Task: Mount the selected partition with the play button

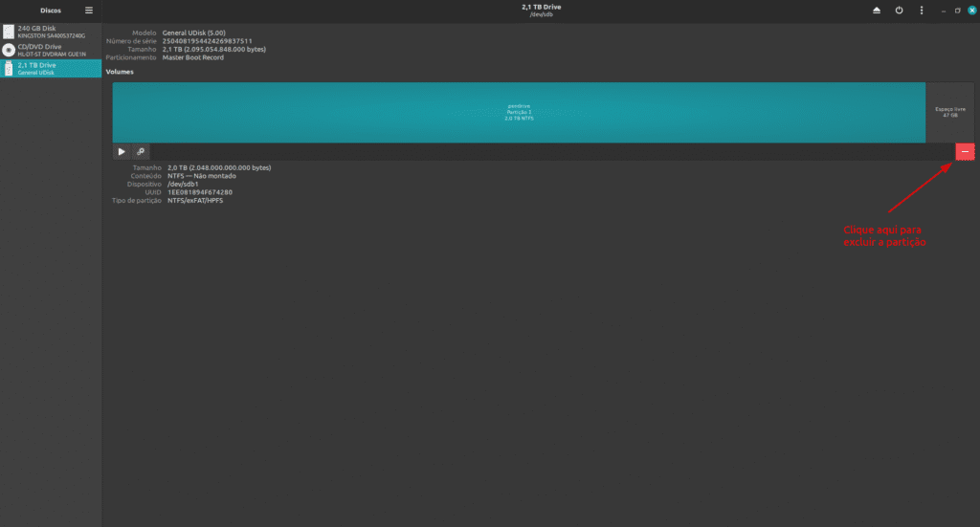Action: [x=122, y=151]
